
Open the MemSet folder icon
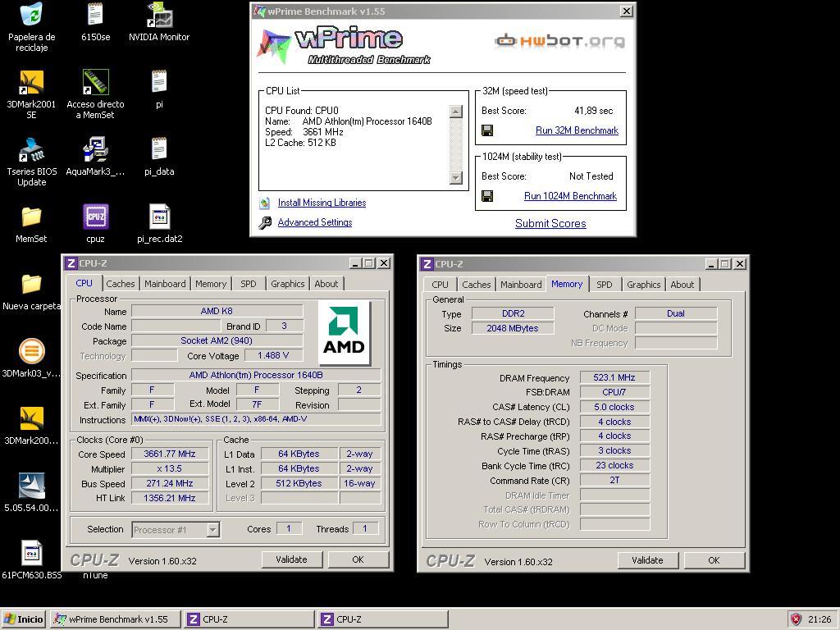(32, 217)
